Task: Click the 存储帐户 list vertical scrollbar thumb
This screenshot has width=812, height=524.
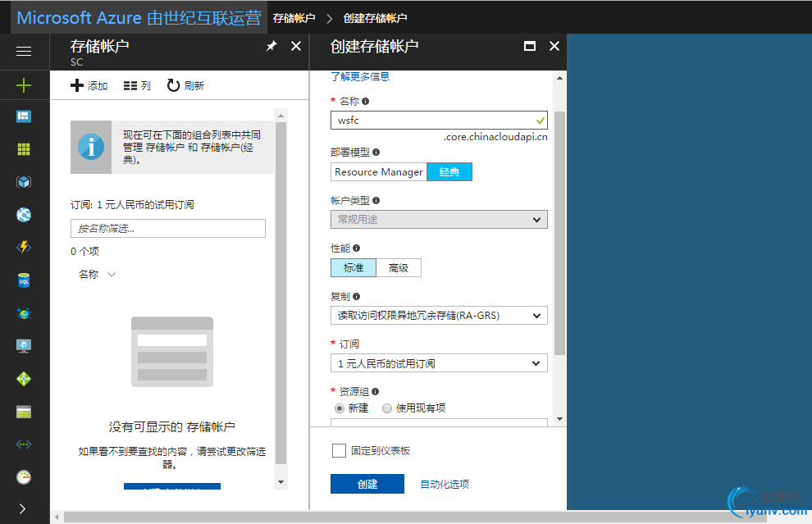Action: click(x=281, y=294)
